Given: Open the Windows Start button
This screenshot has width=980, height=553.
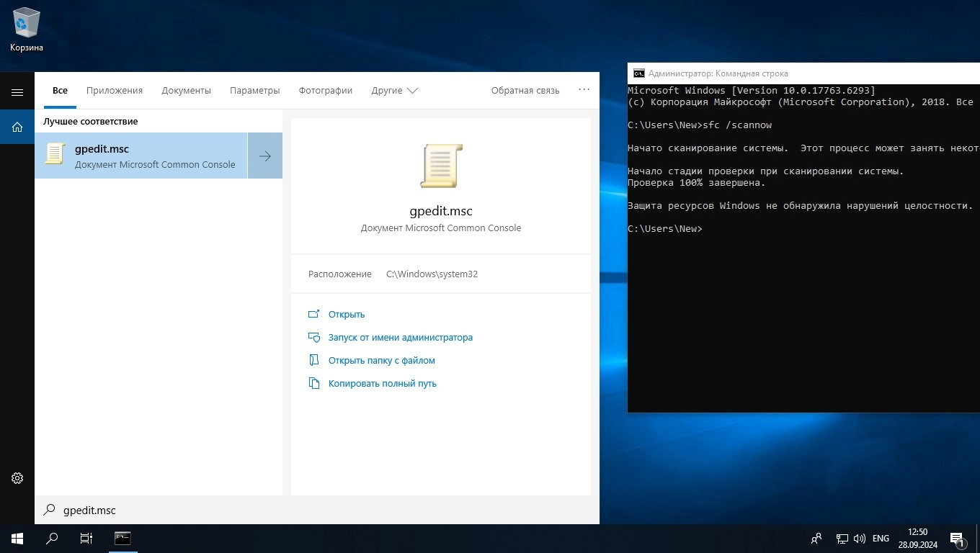Looking at the screenshot, I should 17,538.
